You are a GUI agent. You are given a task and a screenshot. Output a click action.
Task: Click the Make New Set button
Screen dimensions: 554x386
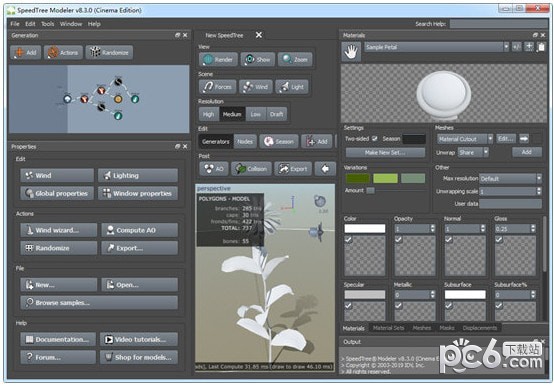[x=385, y=153]
